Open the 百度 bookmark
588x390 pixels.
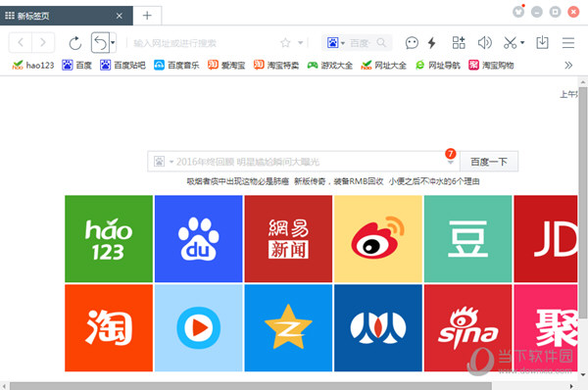pos(76,66)
